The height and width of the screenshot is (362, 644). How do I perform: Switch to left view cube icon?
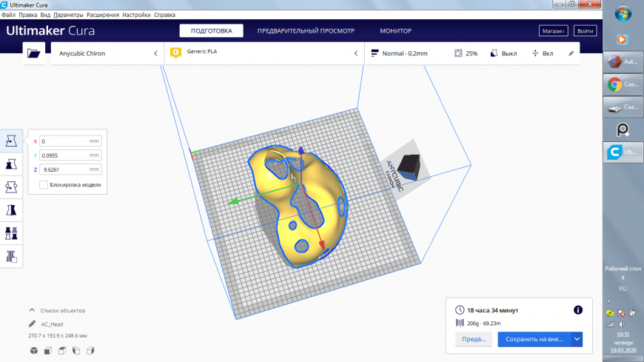(76, 350)
